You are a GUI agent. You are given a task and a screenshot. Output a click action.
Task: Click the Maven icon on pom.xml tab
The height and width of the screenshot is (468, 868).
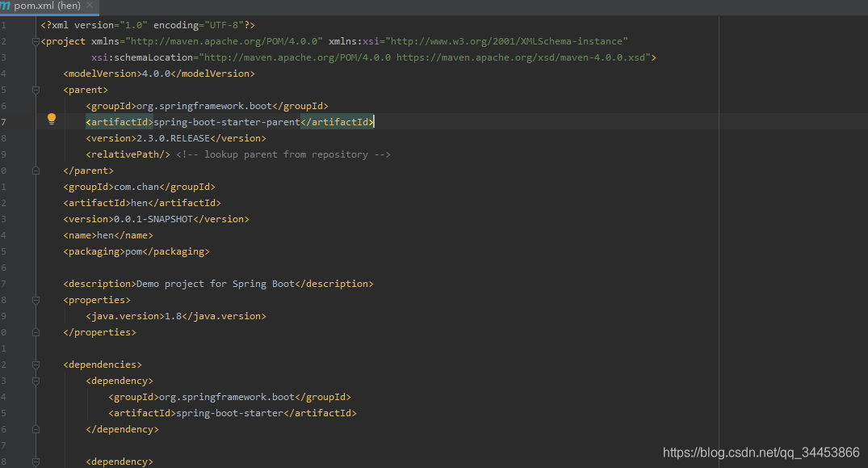[5, 6]
